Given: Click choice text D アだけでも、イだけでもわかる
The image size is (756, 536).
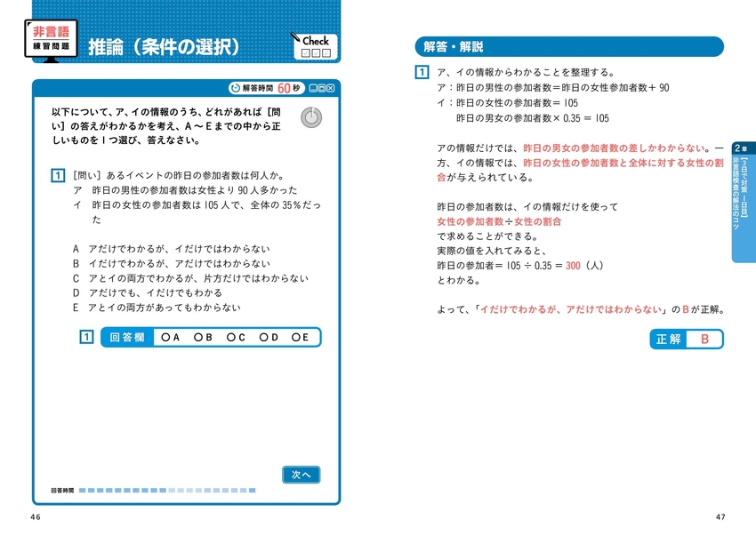Looking at the screenshot, I should click(x=148, y=293).
